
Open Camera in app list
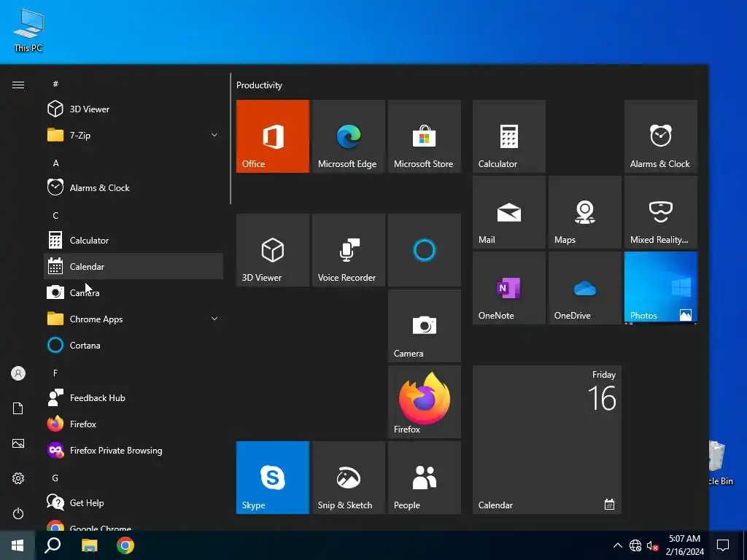click(133, 293)
